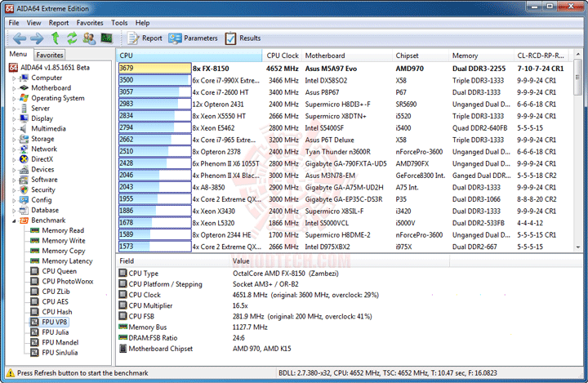Expand the Multimedia tree node

(14, 129)
